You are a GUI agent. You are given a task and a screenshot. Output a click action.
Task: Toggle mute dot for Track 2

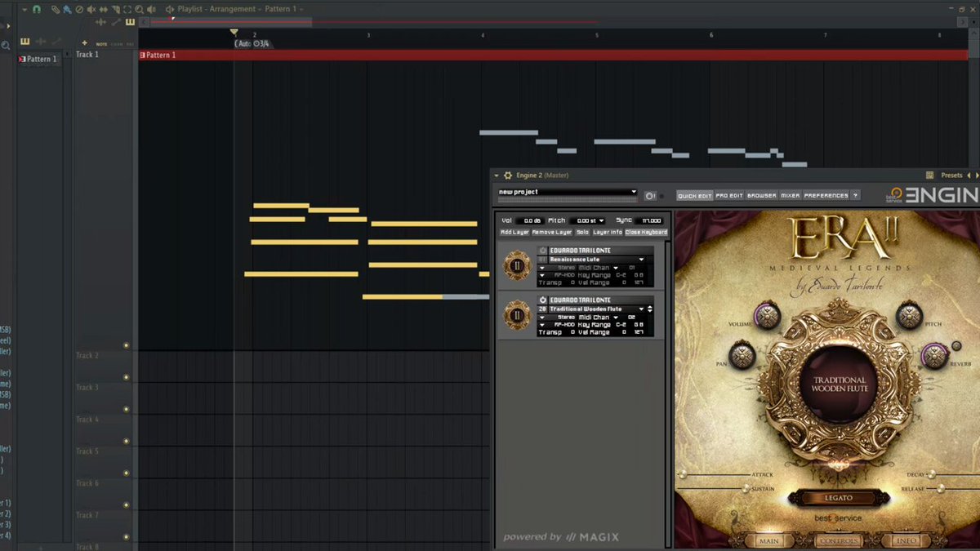[x=126, y=377]
